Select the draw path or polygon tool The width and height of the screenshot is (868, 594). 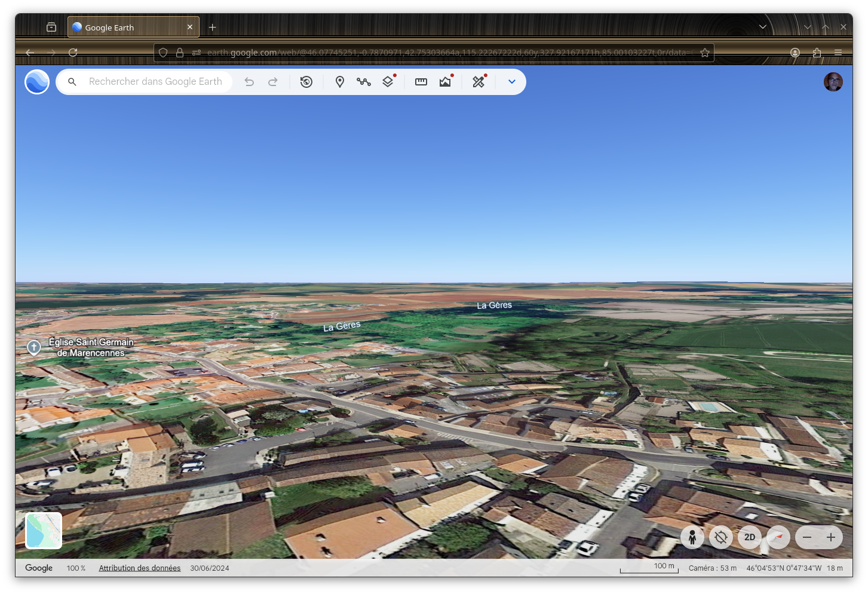[x=364, y=82]
